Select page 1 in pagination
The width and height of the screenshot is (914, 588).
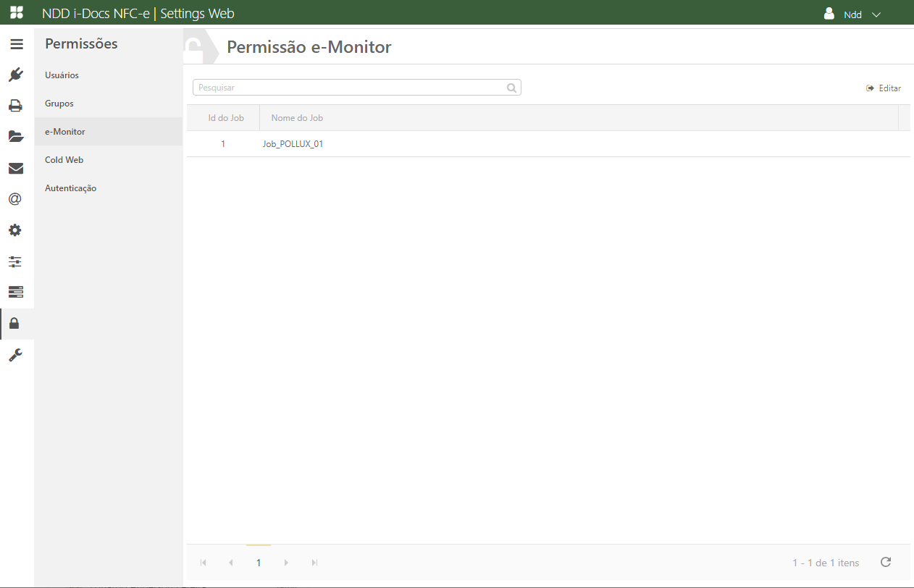point(259,563)
